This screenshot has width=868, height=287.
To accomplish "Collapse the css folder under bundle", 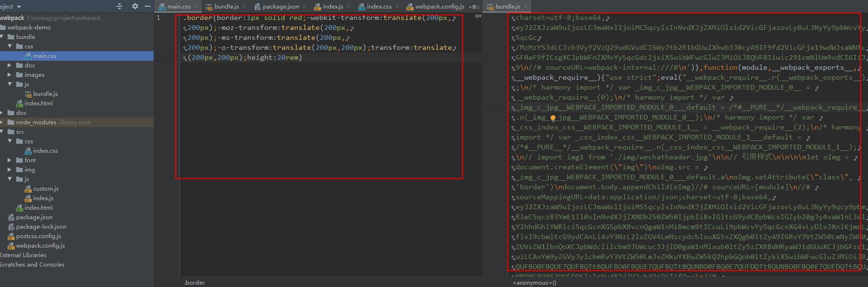I will pyautogui.click(x=10, y=46).
